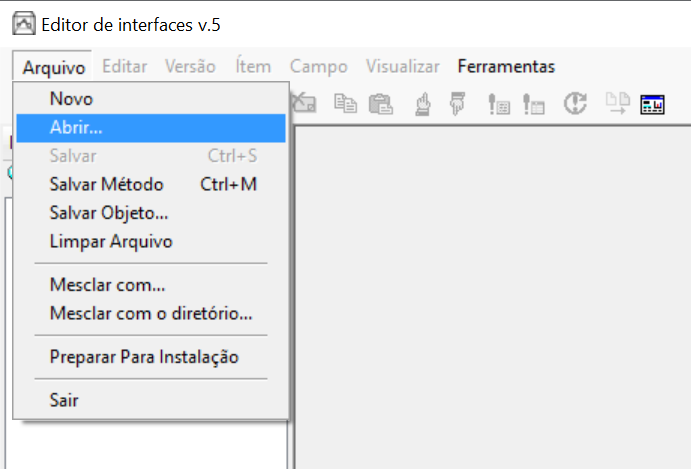The image size is (691, 469).
Task: Click the downward-pointing hand icon
Action: [457, 102]
